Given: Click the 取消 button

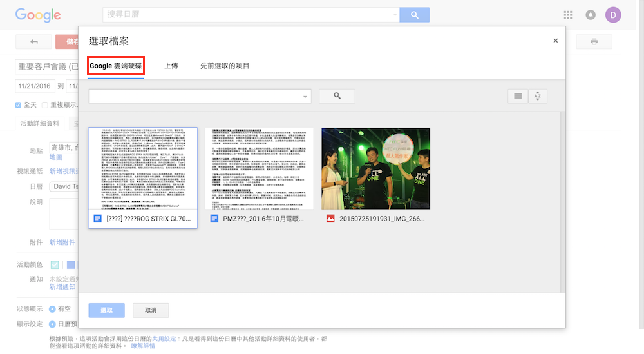Looking at the screenshot, I should pyautogui.click(x=151, y=310).
